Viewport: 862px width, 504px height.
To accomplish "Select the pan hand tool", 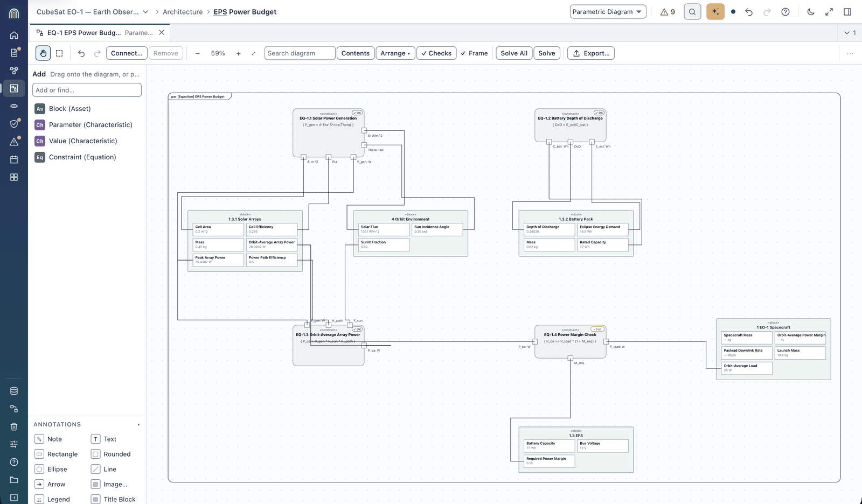I will [x=43, y=53].
